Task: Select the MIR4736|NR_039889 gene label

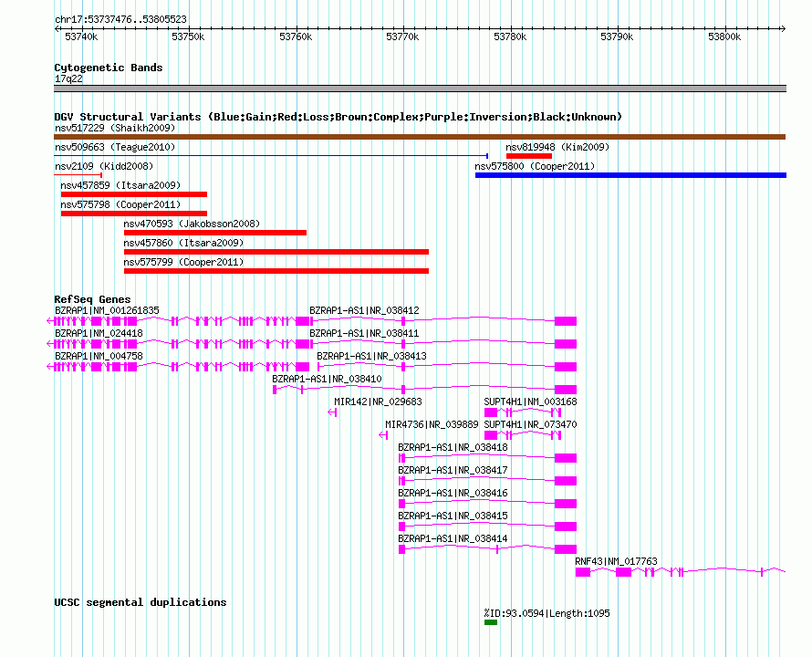Action: click(x=432, y=424)
